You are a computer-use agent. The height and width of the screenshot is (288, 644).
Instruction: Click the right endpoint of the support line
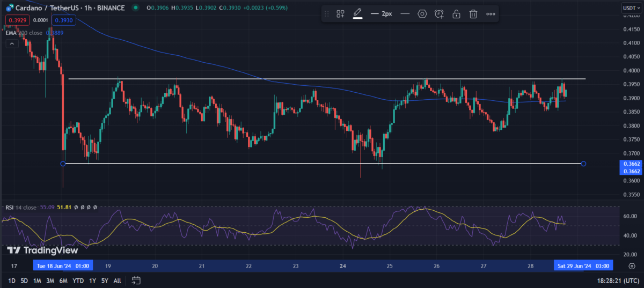tap(583, 164)
